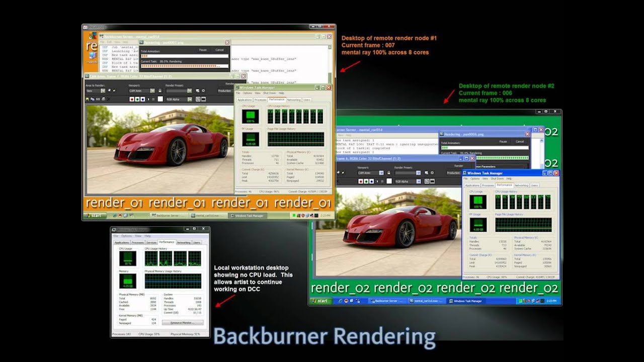
Task: Open the RGB Alpha channel dropdown on render_01
Action: pos(180,99)
